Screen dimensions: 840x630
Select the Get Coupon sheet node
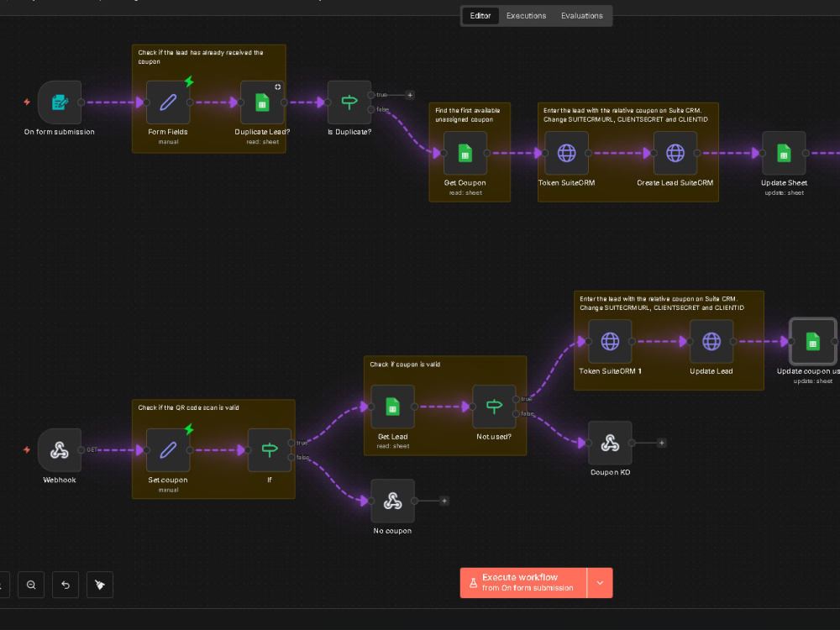tap(465, 153)
